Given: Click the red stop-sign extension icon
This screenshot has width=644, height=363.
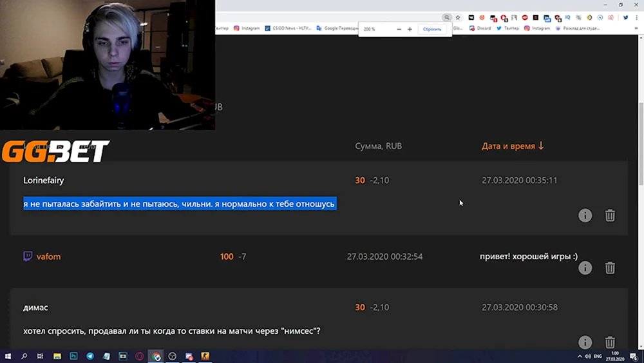Looking at the screenshot, I should click(524, 17).
